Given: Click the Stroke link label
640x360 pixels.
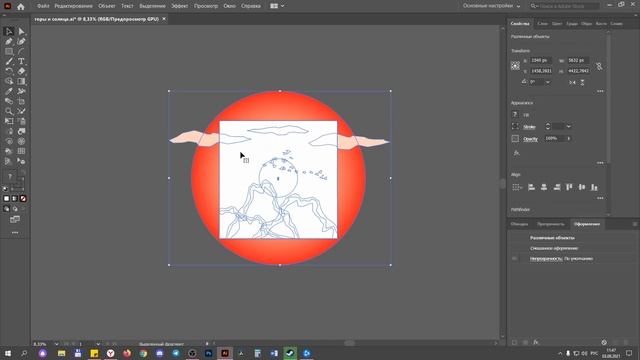Looking at the screenshot, I should pos(529,127).
